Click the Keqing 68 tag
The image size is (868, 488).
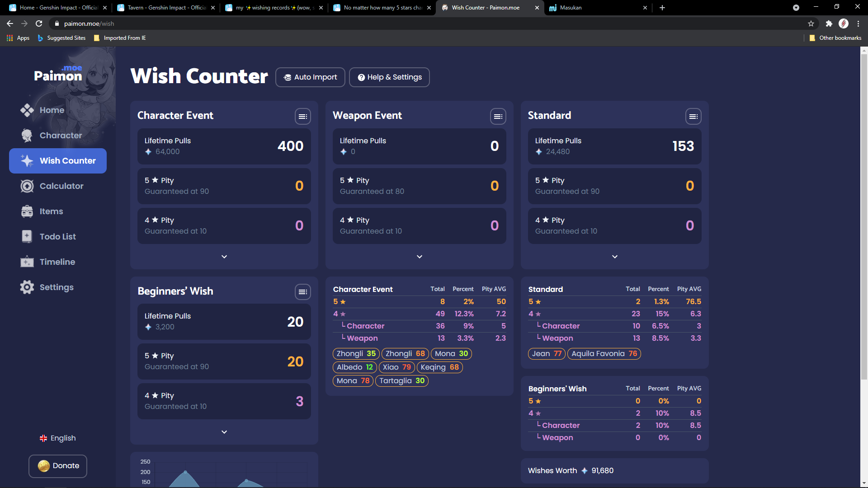[x=440, y=367]
